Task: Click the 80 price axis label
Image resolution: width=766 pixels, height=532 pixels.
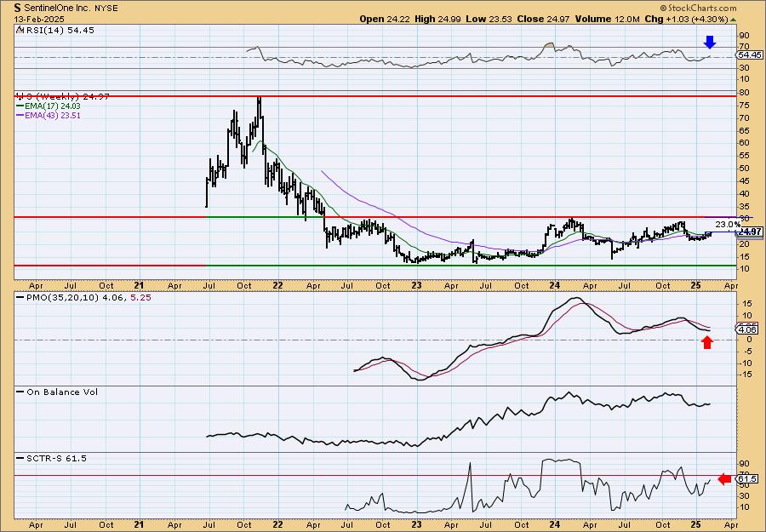Action: 745,93
